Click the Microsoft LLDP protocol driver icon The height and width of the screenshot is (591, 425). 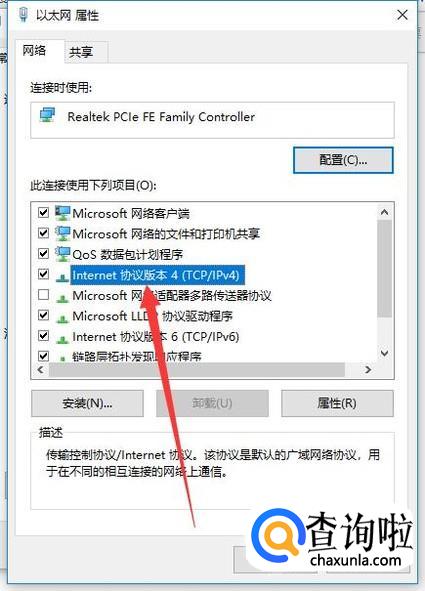[x=62, y=318]
